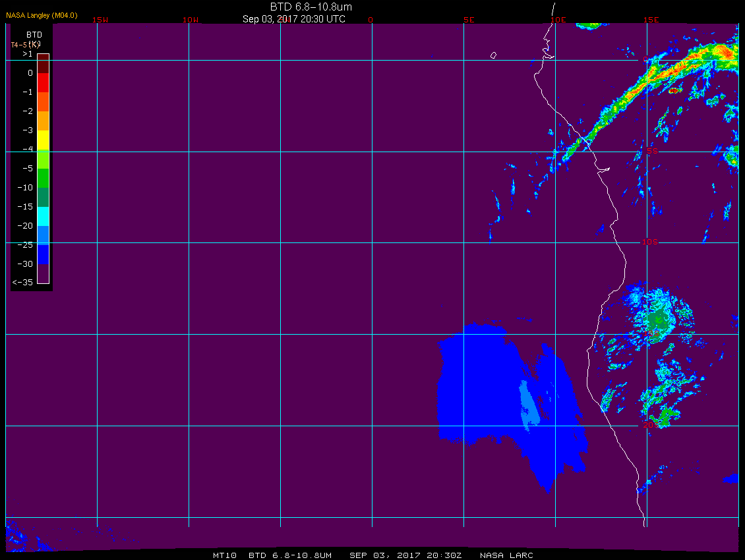Click the purple legend swatch above <-35

[x=44, y=273]
